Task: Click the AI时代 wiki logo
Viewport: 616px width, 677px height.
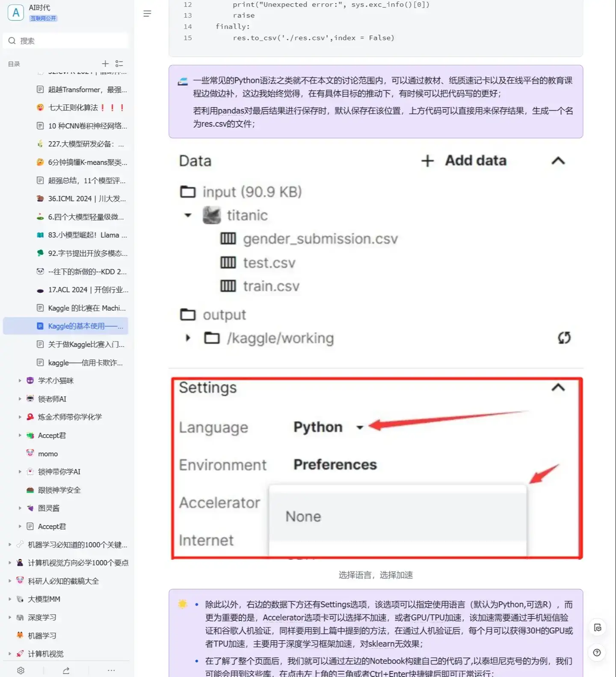Action: 16,12
